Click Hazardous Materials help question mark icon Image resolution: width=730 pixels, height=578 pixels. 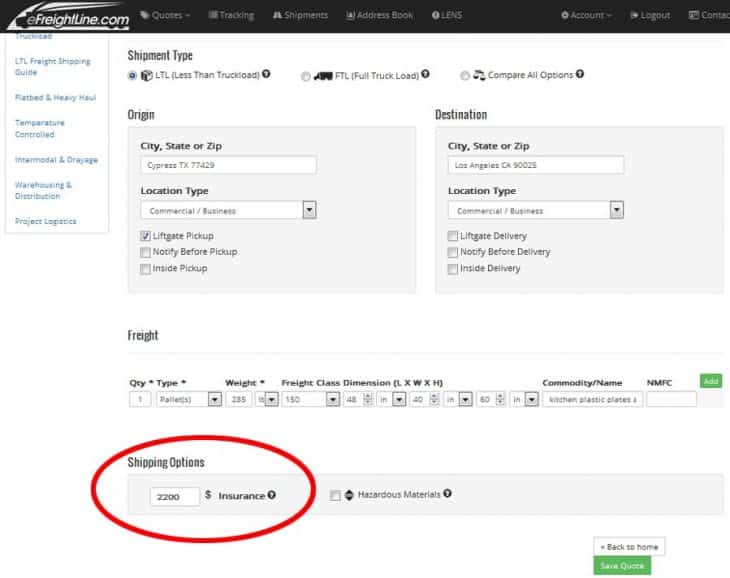(447, 494)
